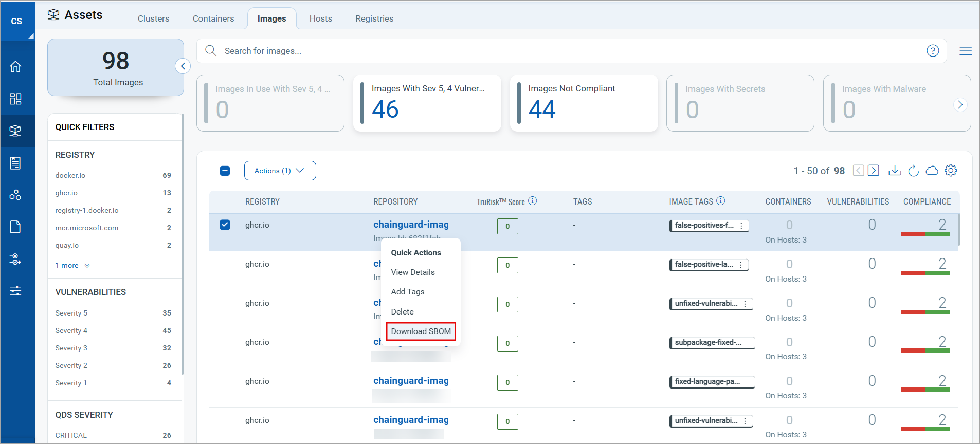Screen dimensions: 980x444
Task: Open the hamburger menu beside search
Action: (x=965, y=51)
